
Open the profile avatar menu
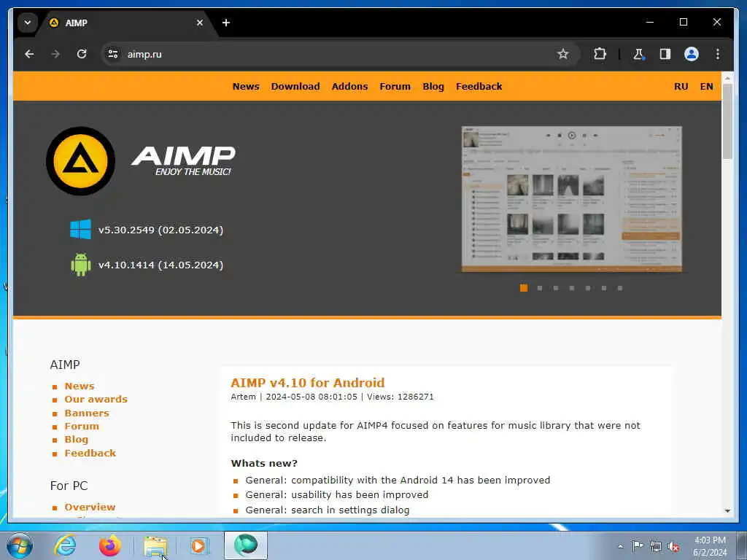click(x=692, y=54)
